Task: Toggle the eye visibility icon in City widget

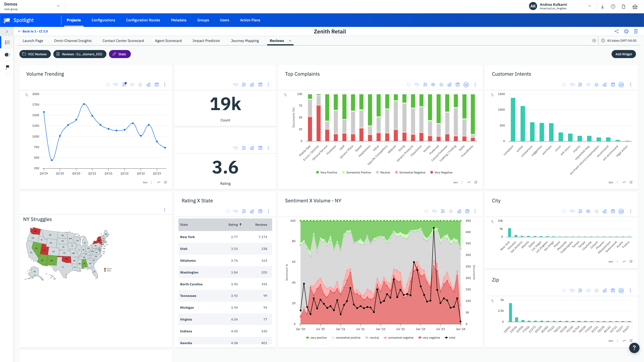Action: 588,211
